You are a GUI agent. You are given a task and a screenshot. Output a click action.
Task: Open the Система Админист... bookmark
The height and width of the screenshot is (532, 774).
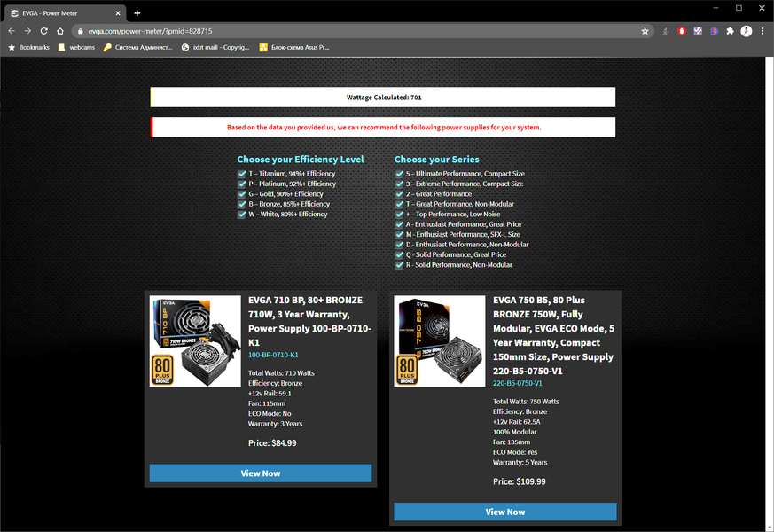pos(137,47)
